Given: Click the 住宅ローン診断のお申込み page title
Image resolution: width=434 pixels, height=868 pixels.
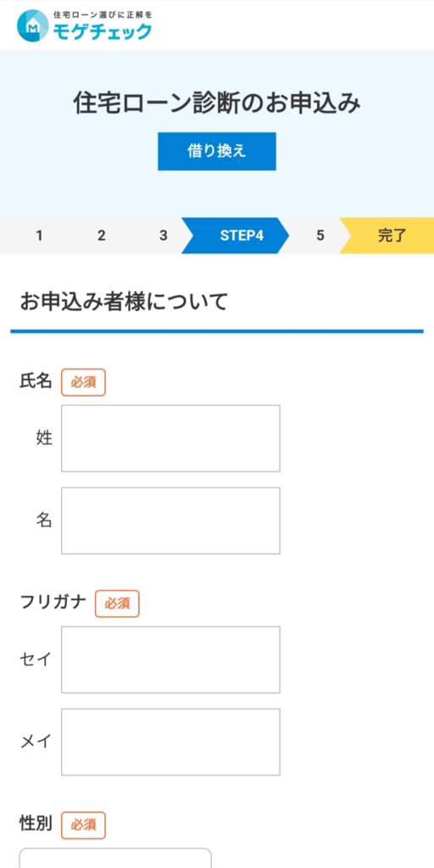Looking at the screenshot, I should click(x=217, y=103).
